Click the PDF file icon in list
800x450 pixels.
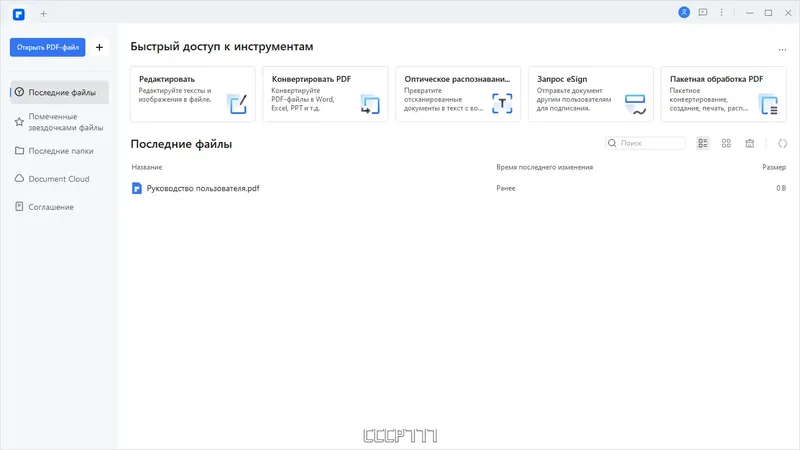[x=137, y=188]
